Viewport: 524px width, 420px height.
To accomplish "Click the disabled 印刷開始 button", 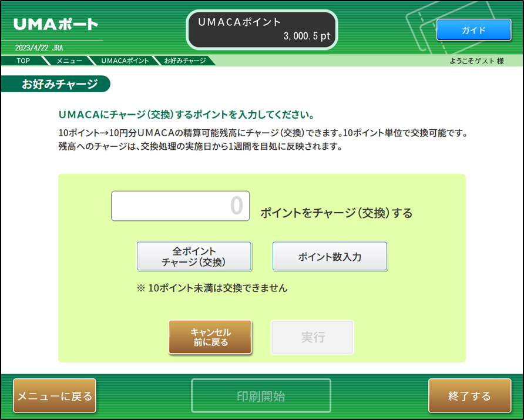I will coord(261,396).
